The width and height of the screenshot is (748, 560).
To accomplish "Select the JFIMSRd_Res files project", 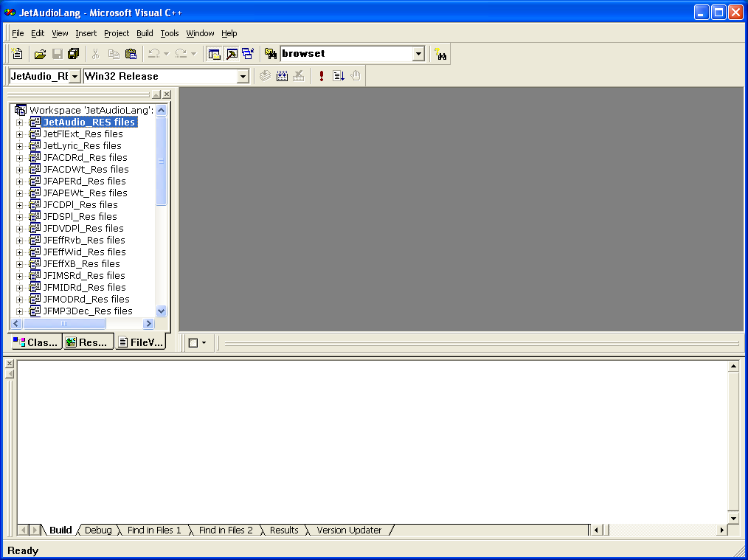I will 84,276.
